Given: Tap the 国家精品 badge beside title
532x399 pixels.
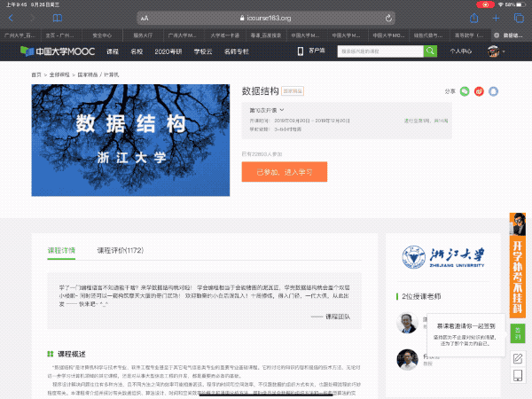Looking at the screenshot, I should (x=293, y=91).
